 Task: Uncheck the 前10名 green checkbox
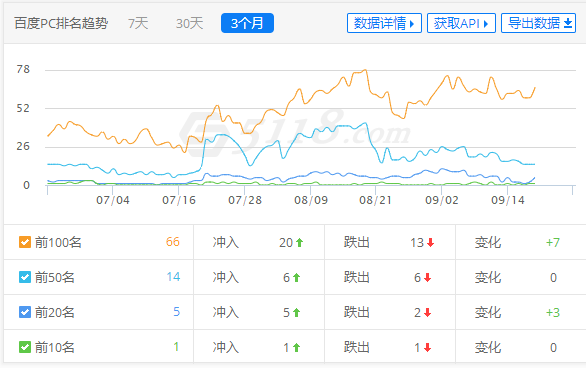[x=25, y=347]
